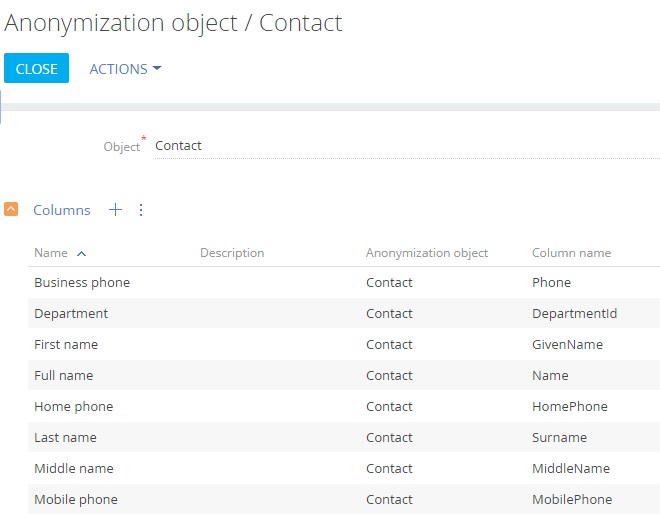Click Contact in the Mobile phone row
Viewport: 660px width, 532px height.
tap(389, 500)
